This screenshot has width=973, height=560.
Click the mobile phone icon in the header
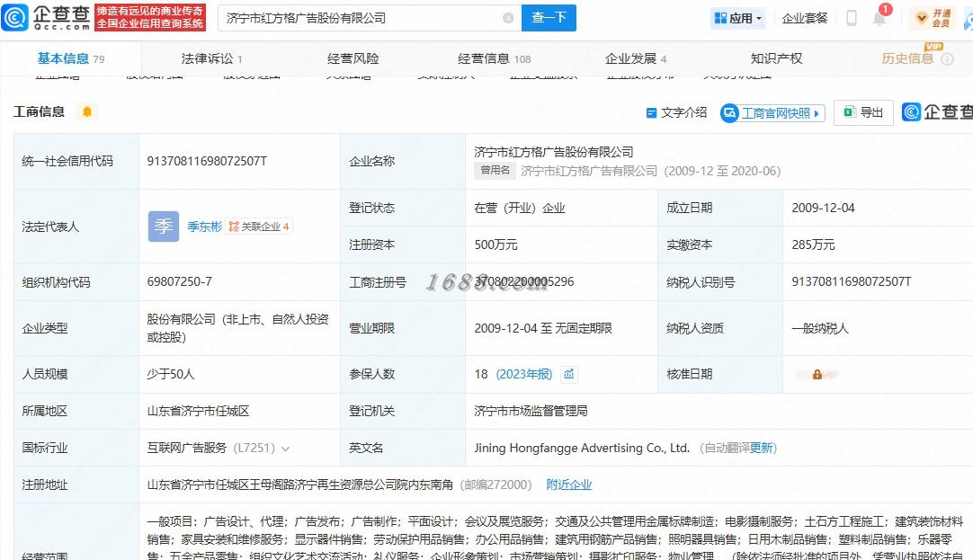point(851,18)
